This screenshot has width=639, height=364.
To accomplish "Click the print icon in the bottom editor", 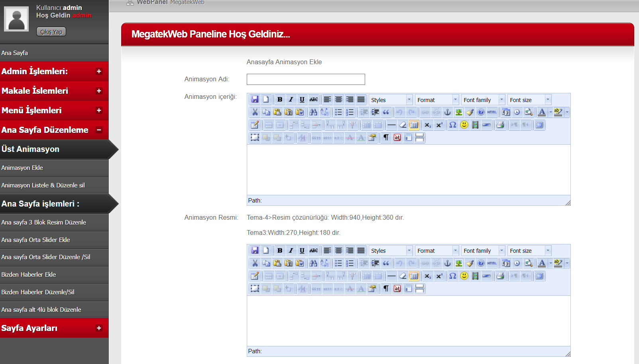I will (500, 276).
